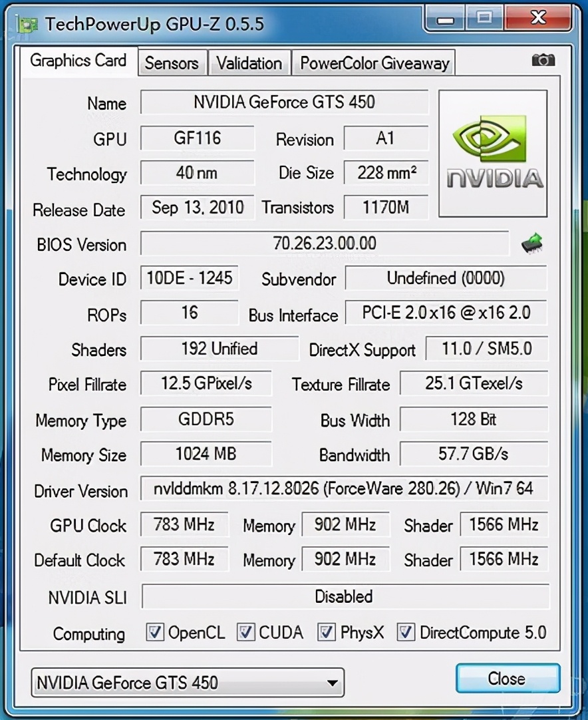
Task: Click the "Driver Version" label
Action: (x=81, y=491)
